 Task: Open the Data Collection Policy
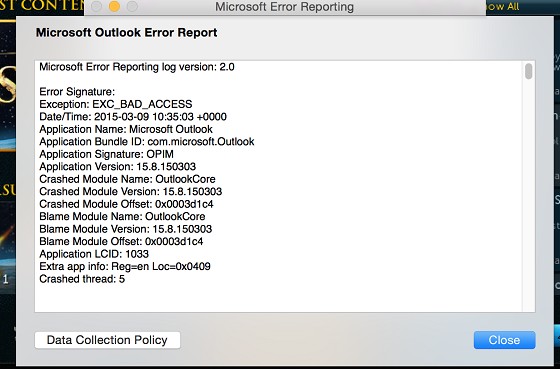coord(107,340)
